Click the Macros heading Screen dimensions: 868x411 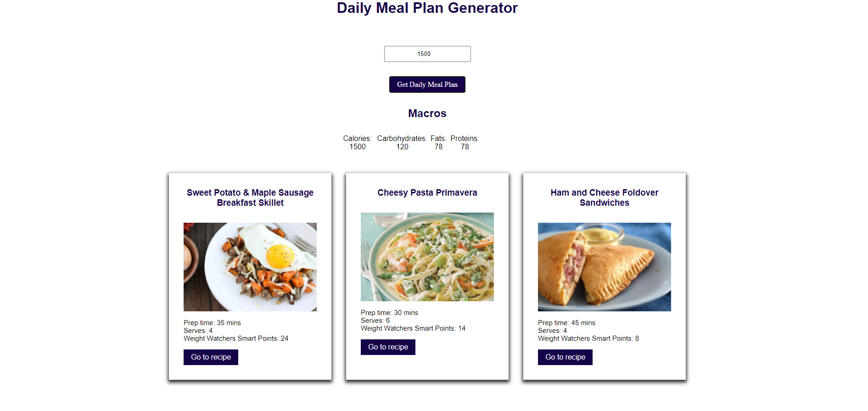(x=427, y=113)
